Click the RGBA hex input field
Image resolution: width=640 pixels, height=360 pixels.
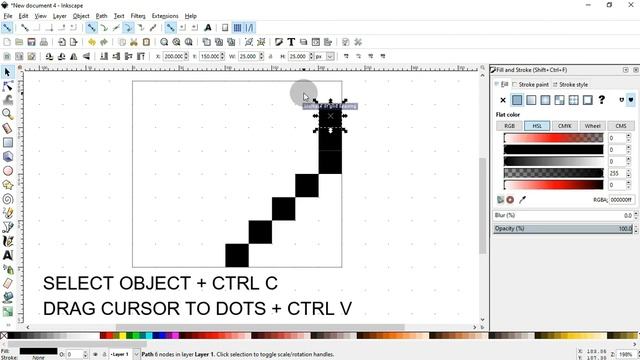[x=621, y=200]
